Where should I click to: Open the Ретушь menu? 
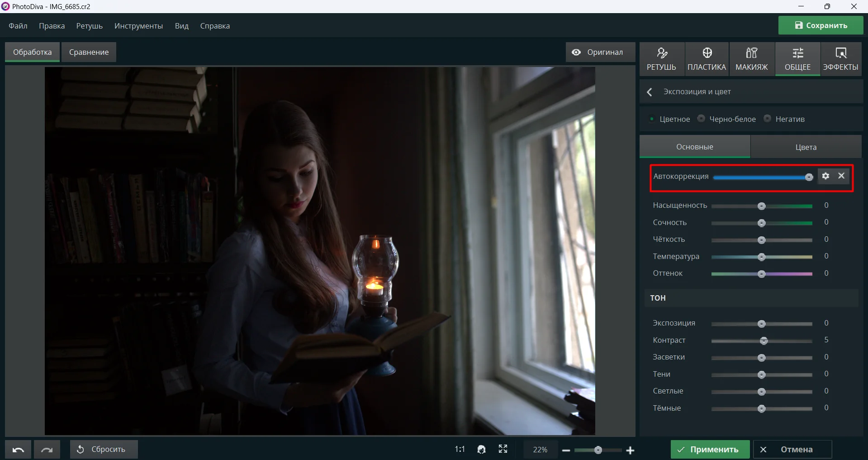(89, 26)
